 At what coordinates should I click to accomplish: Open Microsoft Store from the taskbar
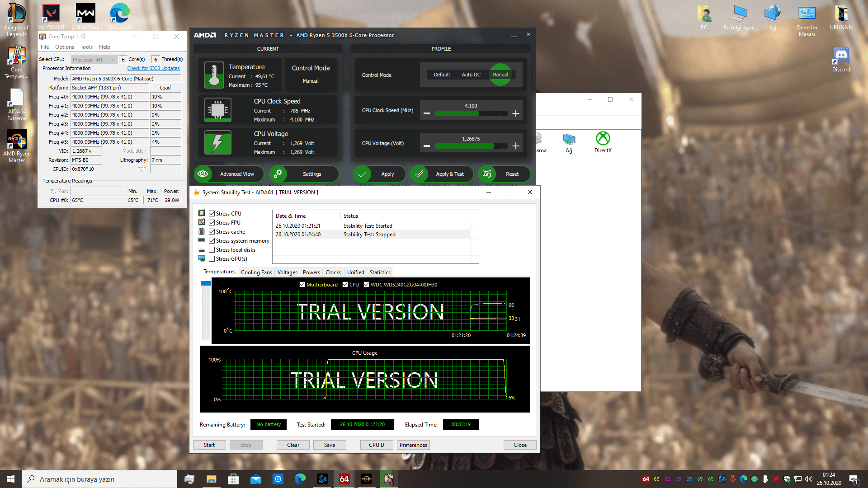coord(233,479)
